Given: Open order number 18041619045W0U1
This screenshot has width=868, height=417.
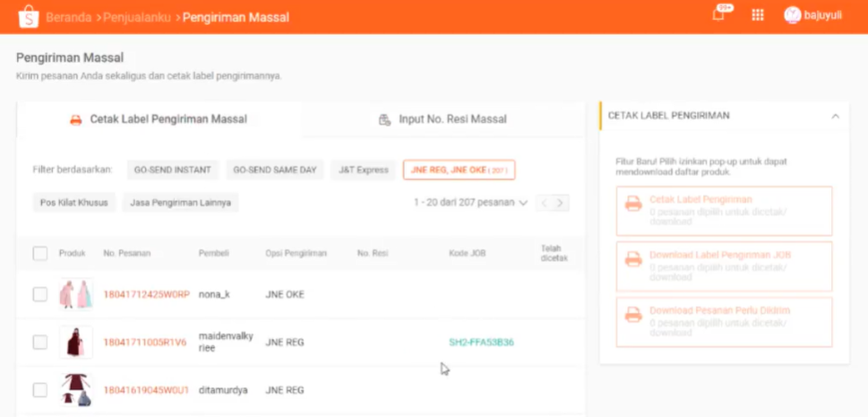Looking at the screenshot, I should coord(146,390).
